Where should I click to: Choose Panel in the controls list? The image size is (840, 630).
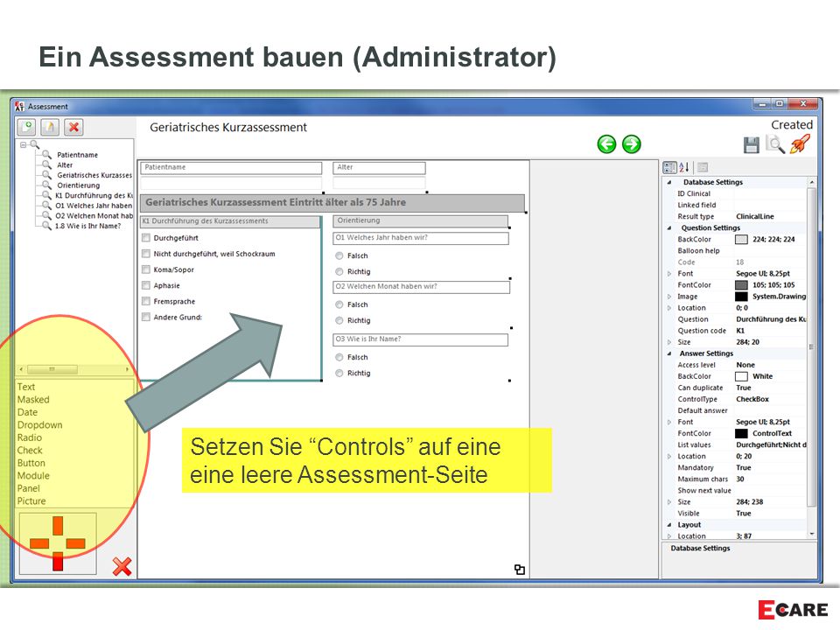[x=28, y=488]
